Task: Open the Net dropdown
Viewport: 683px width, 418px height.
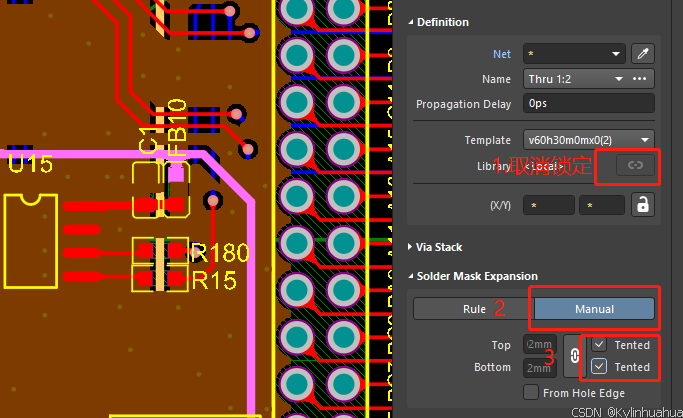Action: (x=574, y=54)
